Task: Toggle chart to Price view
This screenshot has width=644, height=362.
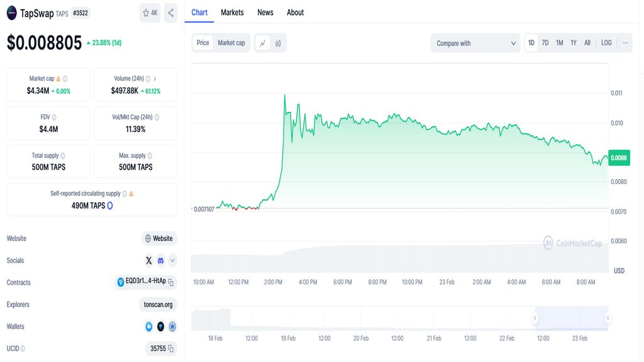Action: coord(203,43)
